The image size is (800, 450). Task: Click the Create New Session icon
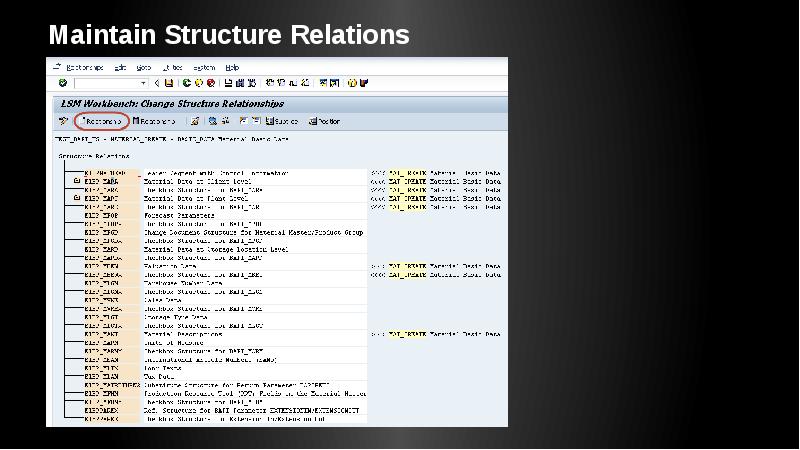[323, 83]
